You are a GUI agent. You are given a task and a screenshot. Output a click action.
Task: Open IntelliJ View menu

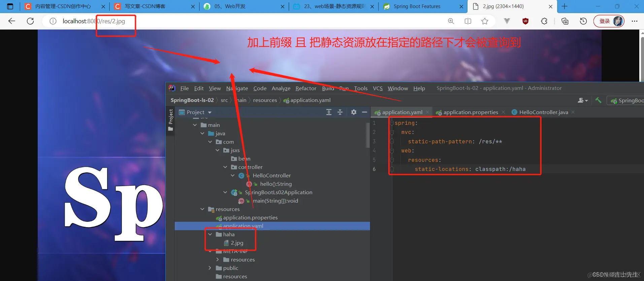coord(215,88)
